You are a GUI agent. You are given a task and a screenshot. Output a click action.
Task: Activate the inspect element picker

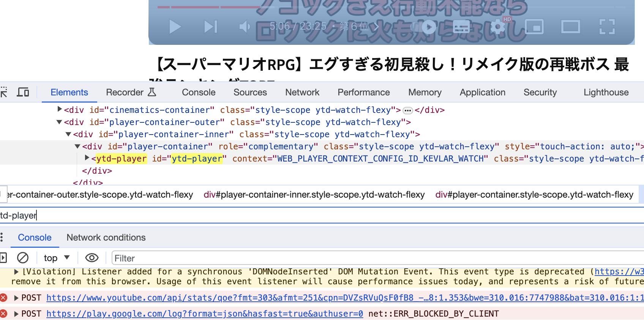pos(3,92)
